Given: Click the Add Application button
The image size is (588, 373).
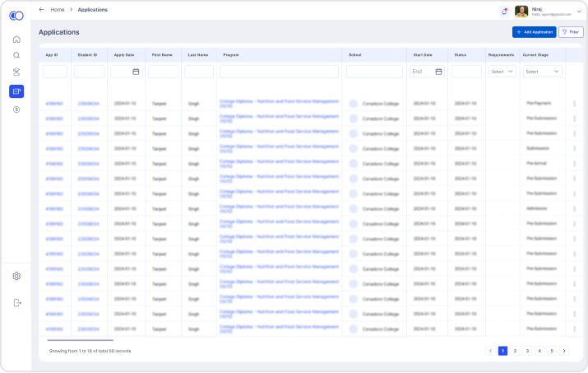Looking at the screenshot, I should click(x=534, y=32).
